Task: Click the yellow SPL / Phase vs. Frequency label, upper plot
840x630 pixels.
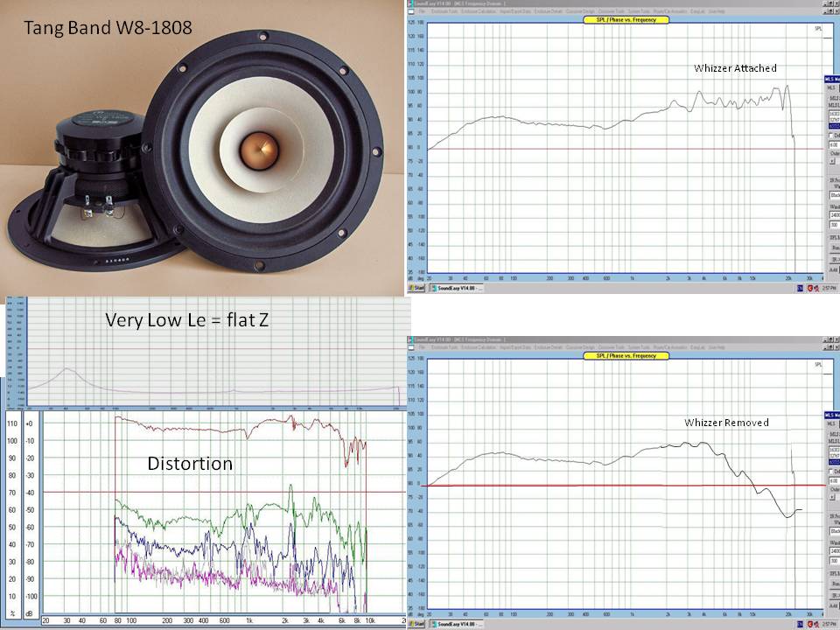Action: tap(626, 20)
